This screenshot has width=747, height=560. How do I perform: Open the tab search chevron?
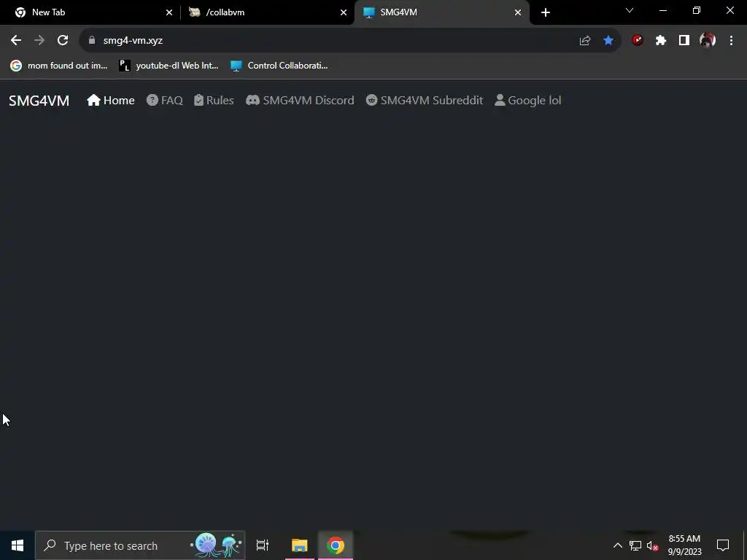pos(630,10)
